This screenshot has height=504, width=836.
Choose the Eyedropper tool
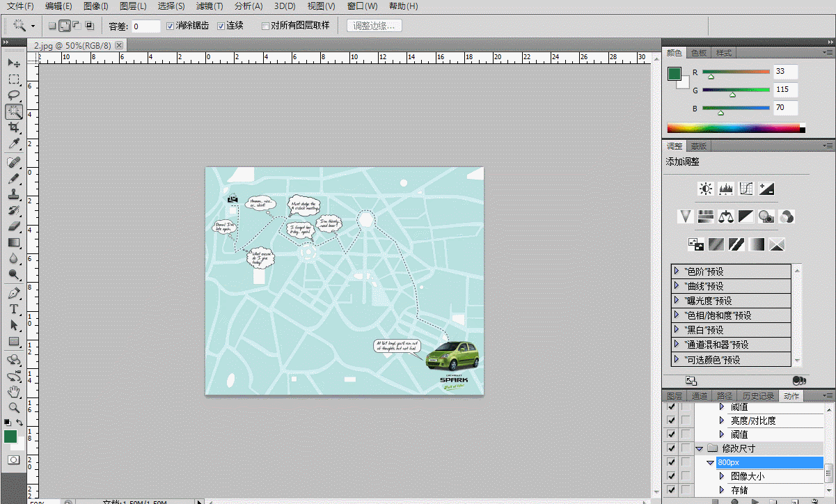[14, 145]
